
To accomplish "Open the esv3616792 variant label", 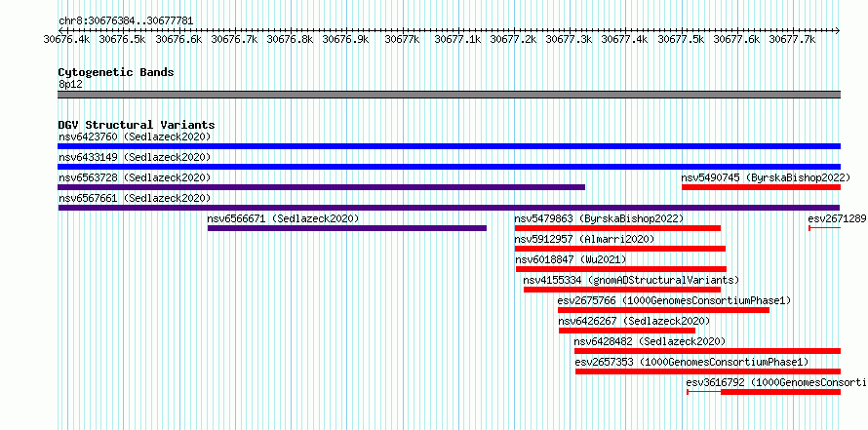I will pos(776,382).
